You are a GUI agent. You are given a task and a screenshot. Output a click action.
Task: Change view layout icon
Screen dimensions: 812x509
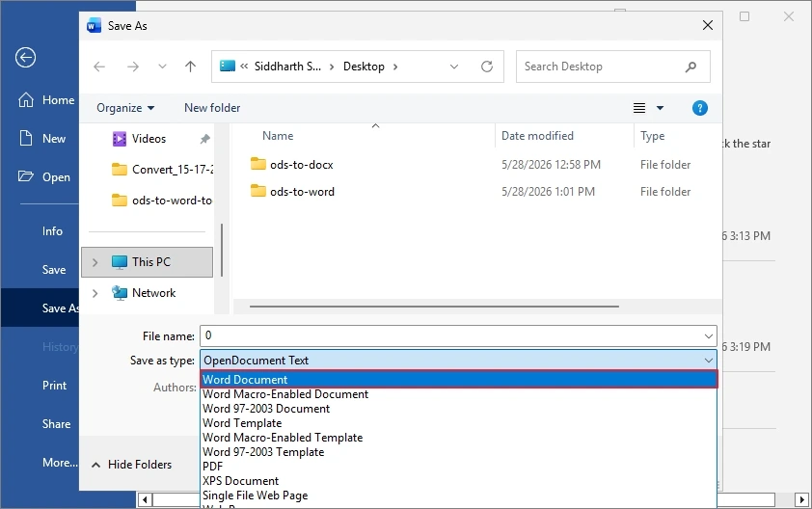tap(639, 108)
